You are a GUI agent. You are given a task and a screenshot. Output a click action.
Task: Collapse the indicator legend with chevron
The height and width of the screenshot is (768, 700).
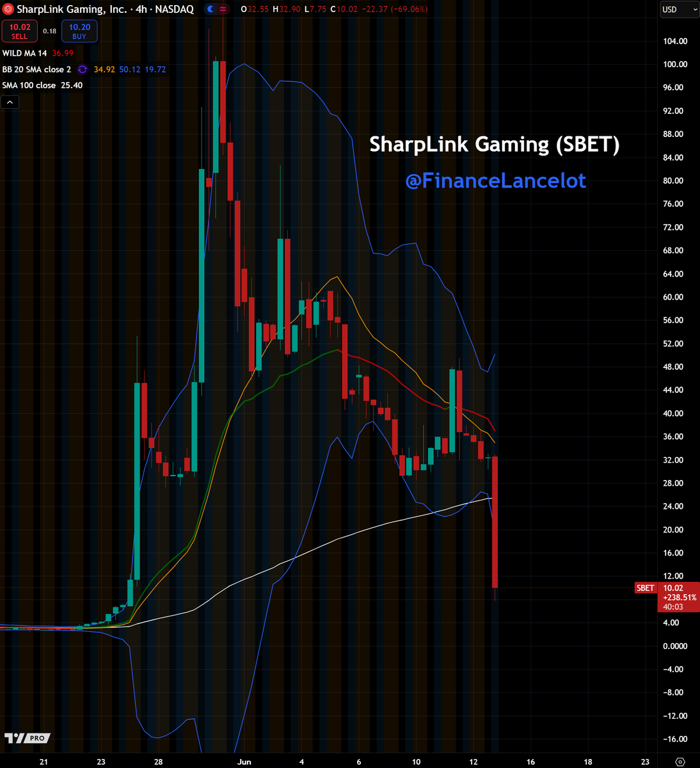(x=10, y=102)
